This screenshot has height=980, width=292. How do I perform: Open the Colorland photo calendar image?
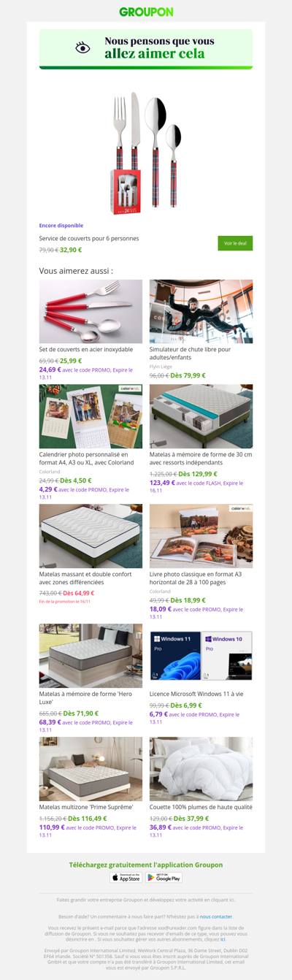[91, 416]
